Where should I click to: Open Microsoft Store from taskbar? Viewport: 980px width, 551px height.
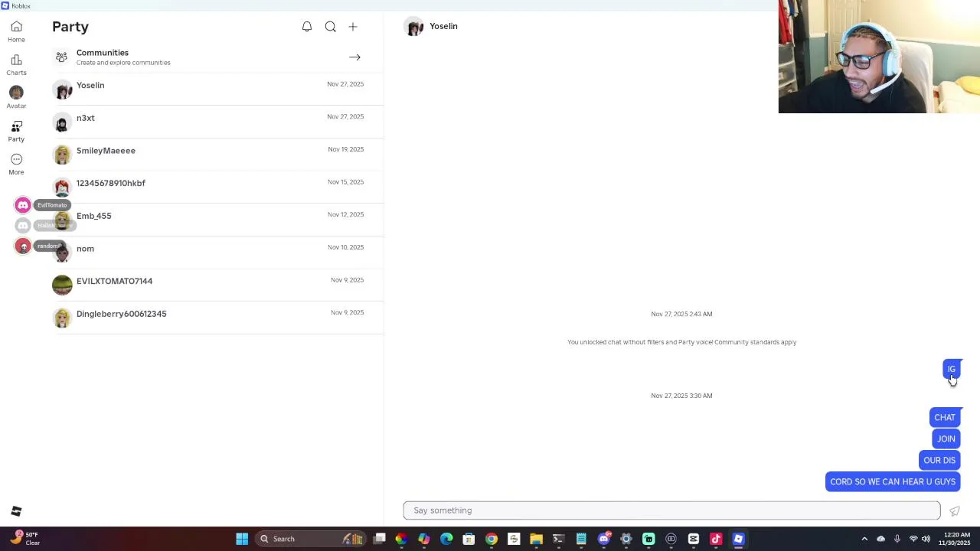[x=469, y=539]
